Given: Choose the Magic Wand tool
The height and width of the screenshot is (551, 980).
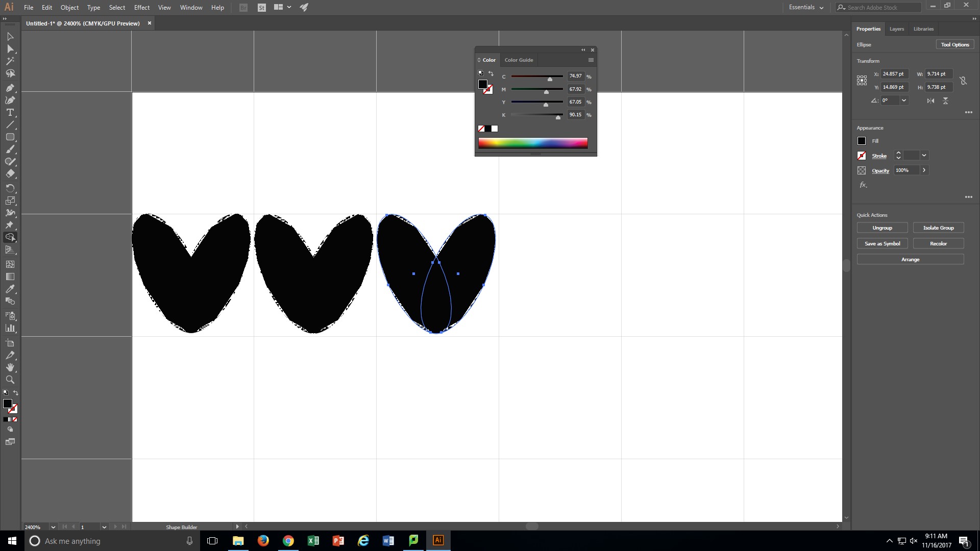Looking at the screenshot, I should click(x=10, y=61).
